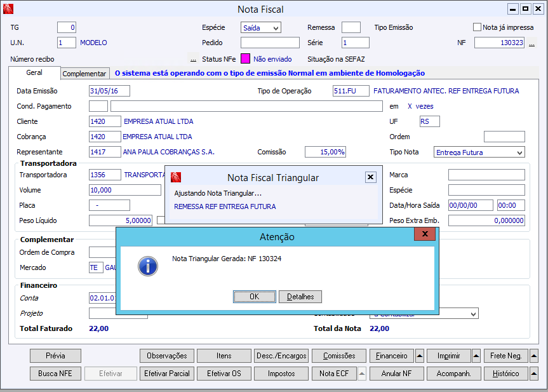Click the Transportadora code field 1356
548x392 pixels.
pos(105,175)
